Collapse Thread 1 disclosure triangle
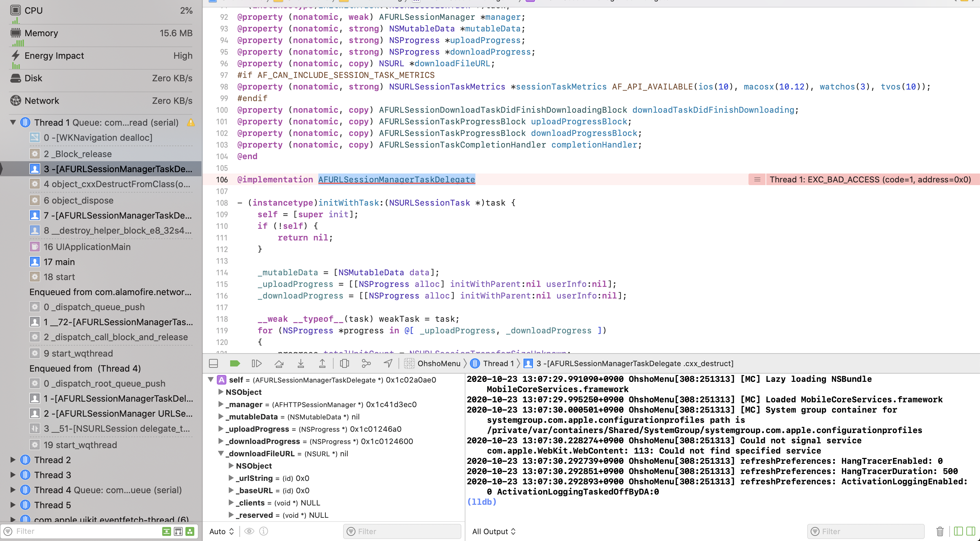Image resolution: width=980 pixels, height=541 pixels. click(13, 122)
